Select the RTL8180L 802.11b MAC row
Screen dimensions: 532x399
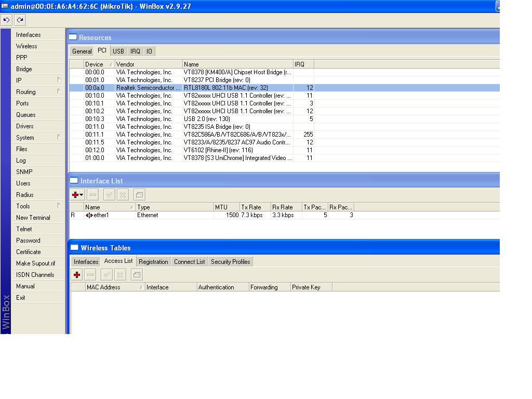point(284,88)
